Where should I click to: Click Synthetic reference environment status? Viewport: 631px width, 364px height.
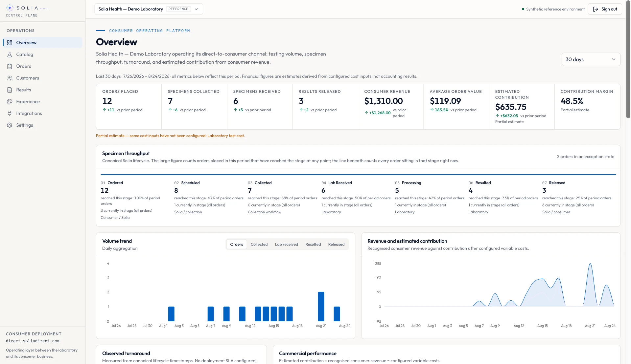tap(553, 9)
